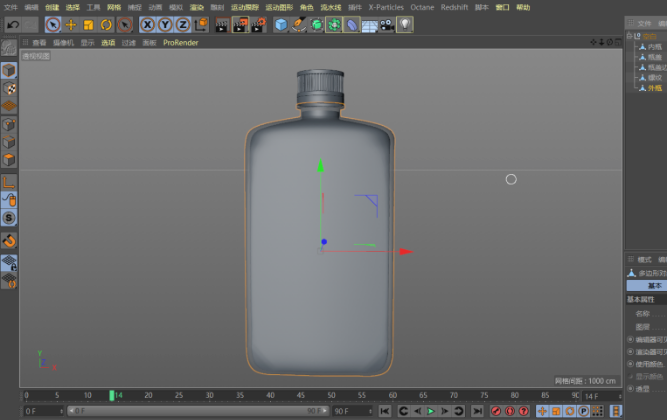Toggle X axis lock
Viewport: 667px width, 420px height.
[148, 24]
